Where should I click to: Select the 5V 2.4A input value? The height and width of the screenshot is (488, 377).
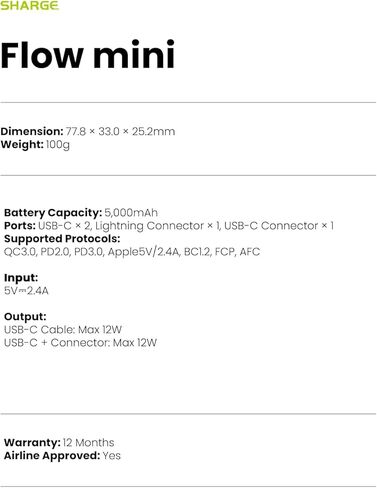[26, 291]
